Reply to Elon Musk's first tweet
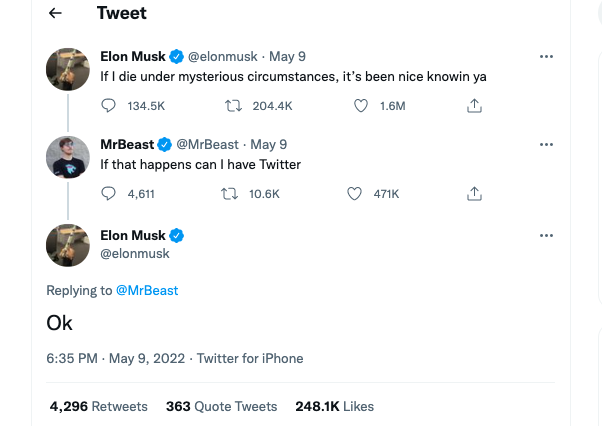This screenshot has width=602, height=426. [110, 105]
